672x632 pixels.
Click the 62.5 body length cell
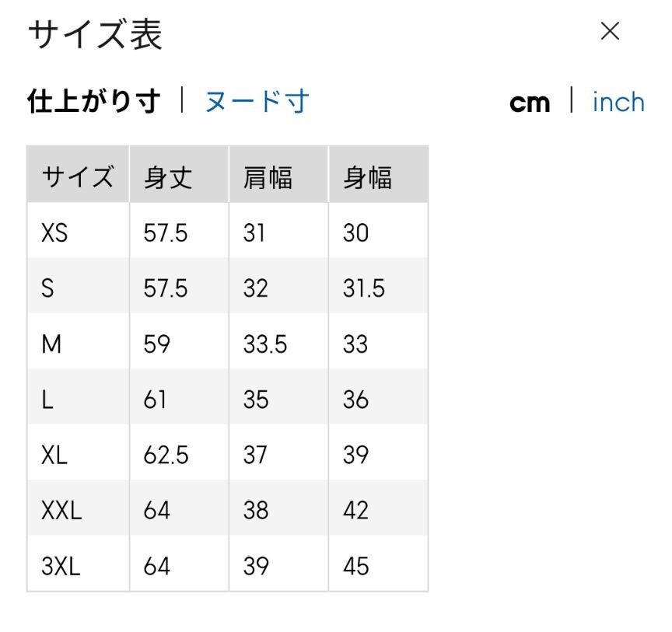(166, 455)
